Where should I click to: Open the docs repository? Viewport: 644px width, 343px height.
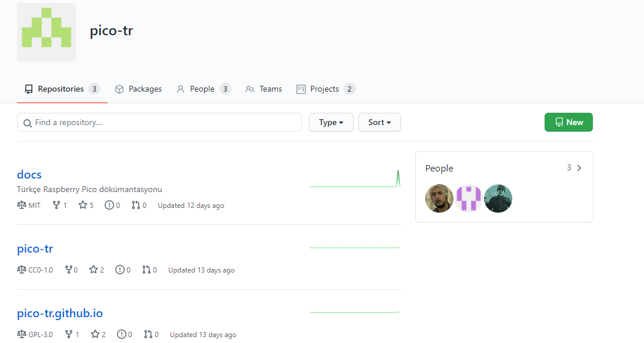(29, 175)
